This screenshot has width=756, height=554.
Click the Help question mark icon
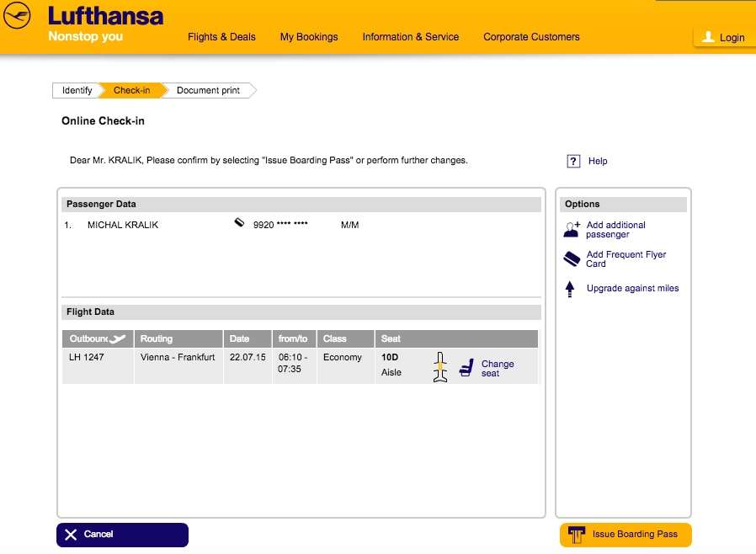(x=573, y=161)
